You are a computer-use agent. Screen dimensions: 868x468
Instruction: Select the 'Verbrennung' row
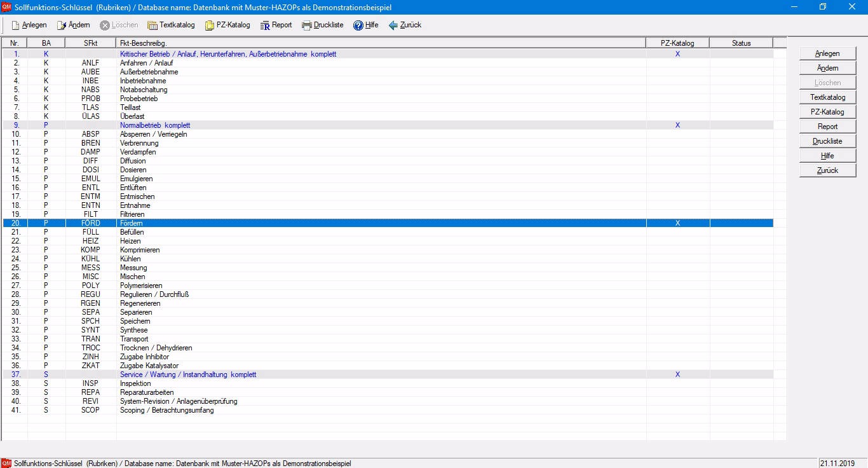388,143
